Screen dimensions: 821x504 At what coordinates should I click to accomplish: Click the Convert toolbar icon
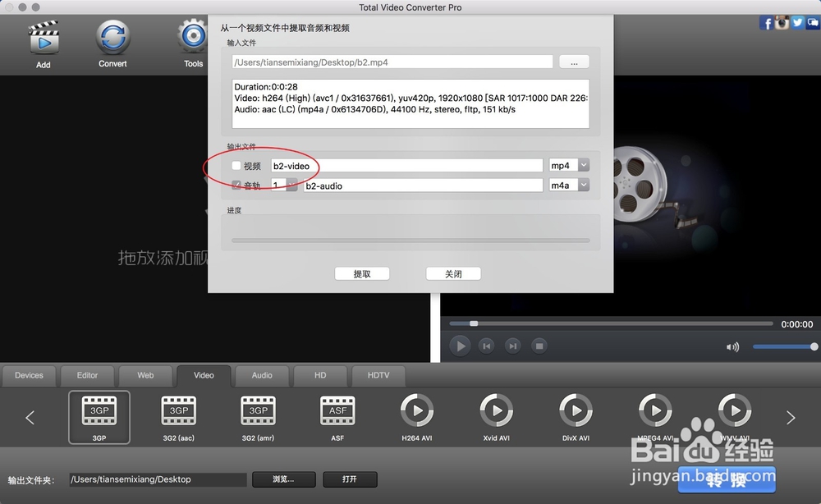[112, 37]
